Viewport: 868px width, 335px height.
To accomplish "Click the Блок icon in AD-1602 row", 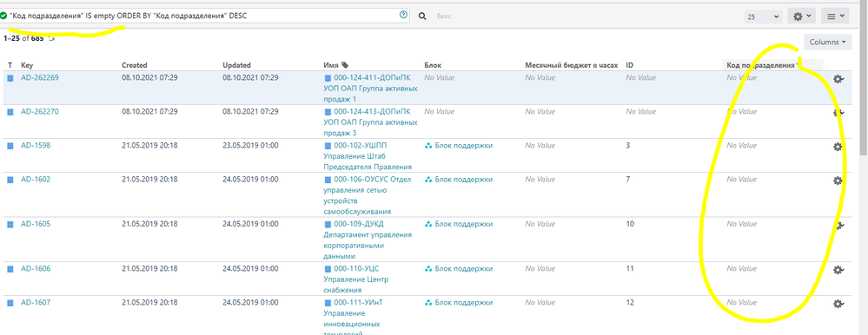I will [427, 180].
